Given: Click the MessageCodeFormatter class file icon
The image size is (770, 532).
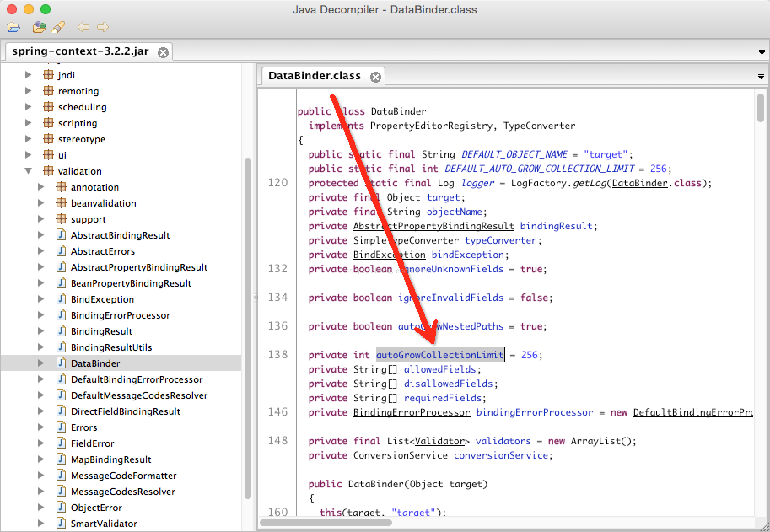Looking at the screenshot, I should [61, 475].
